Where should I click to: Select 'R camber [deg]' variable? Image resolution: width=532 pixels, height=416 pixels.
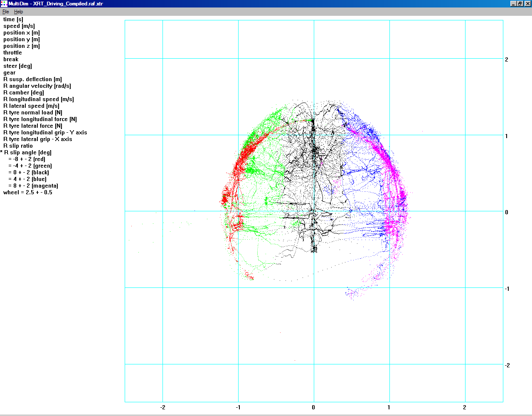(24, 93)
